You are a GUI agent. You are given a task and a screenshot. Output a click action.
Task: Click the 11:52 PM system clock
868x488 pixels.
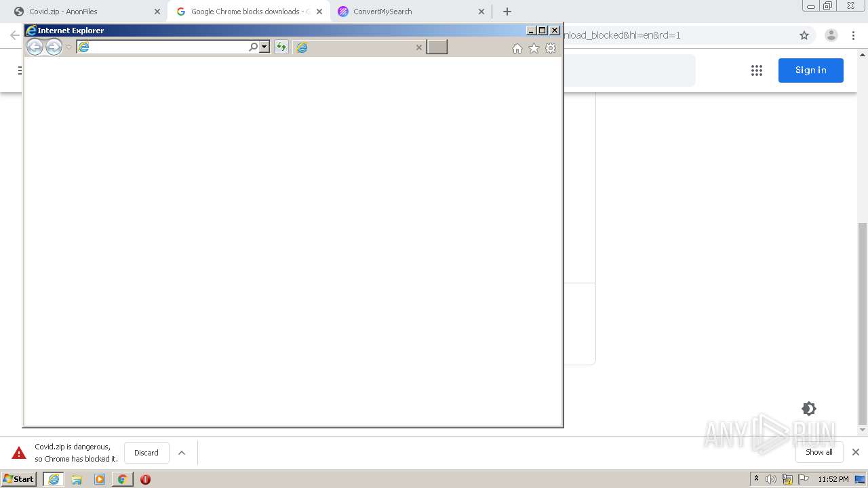click(x=833, y=479)
